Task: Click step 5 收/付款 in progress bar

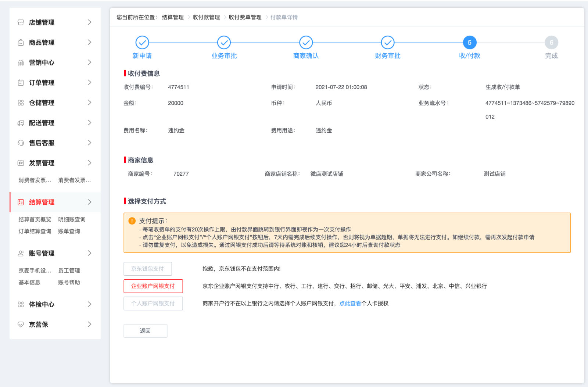Action: tap(469, 42)
